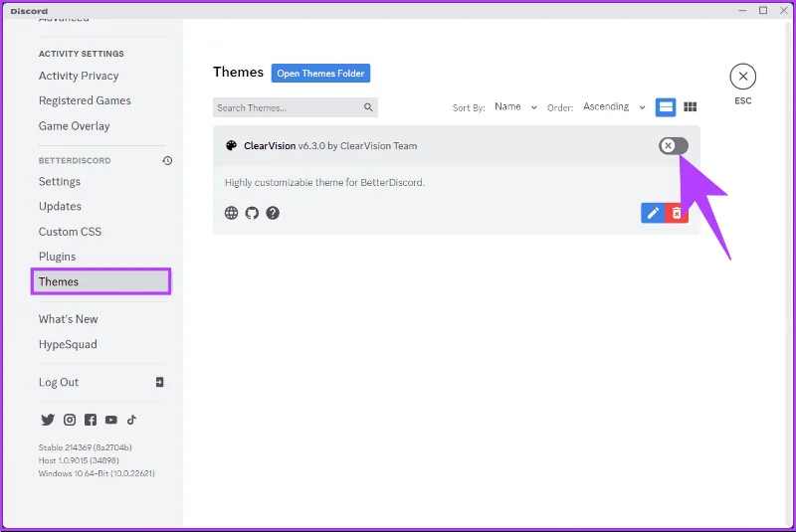Open Registered Games settings
Viewport: 796px width, 532px height.
(85, 100)
